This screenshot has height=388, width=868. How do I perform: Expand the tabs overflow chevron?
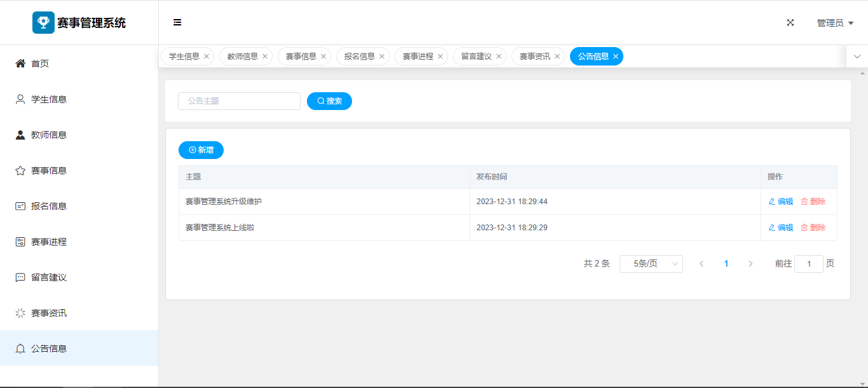[857, 57]
